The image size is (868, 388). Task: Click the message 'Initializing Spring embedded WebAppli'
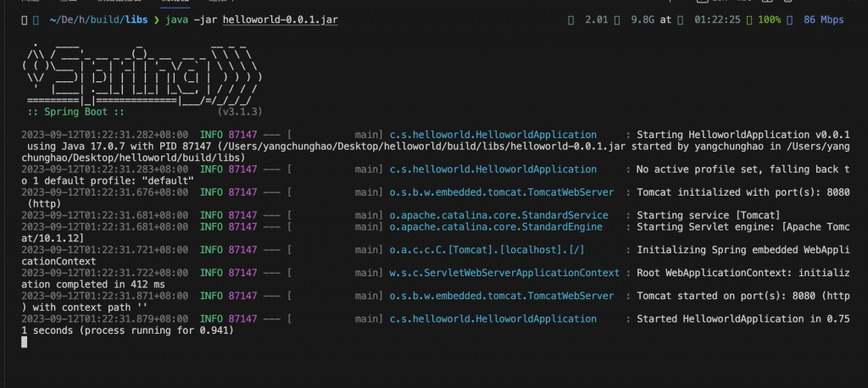pos(743,250)
